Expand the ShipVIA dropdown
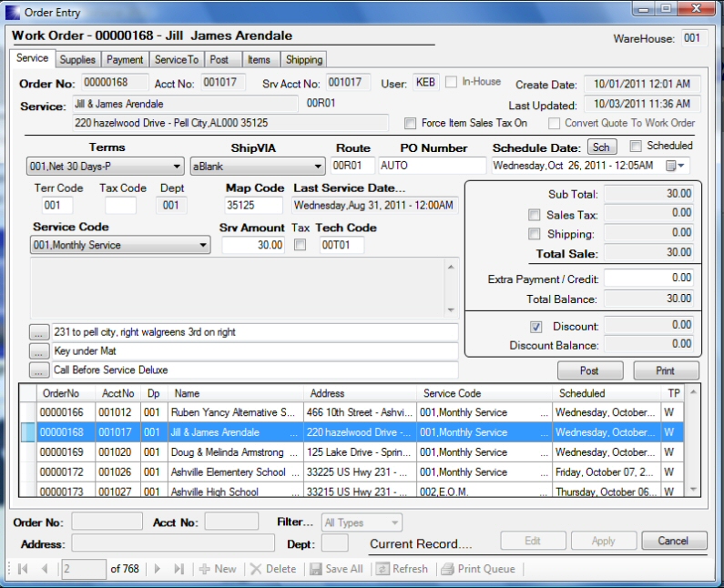This screenshot has width=724, height=588. [318, 167]
